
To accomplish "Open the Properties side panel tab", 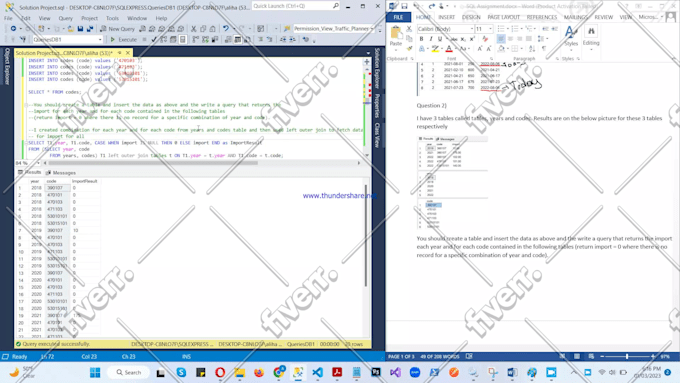I will [377, 106].
